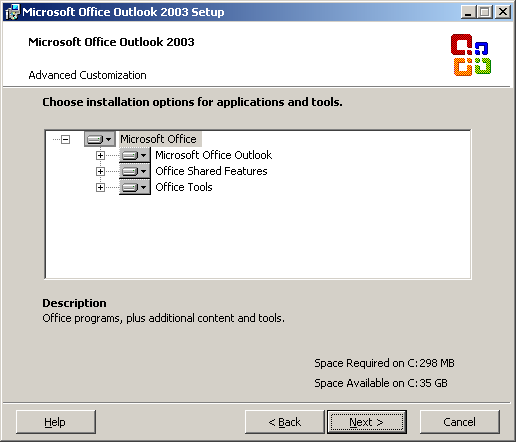The image size is (516, 442).
Task: Select Microsoft Office Outlook tree item
Action: click(213, 155)
